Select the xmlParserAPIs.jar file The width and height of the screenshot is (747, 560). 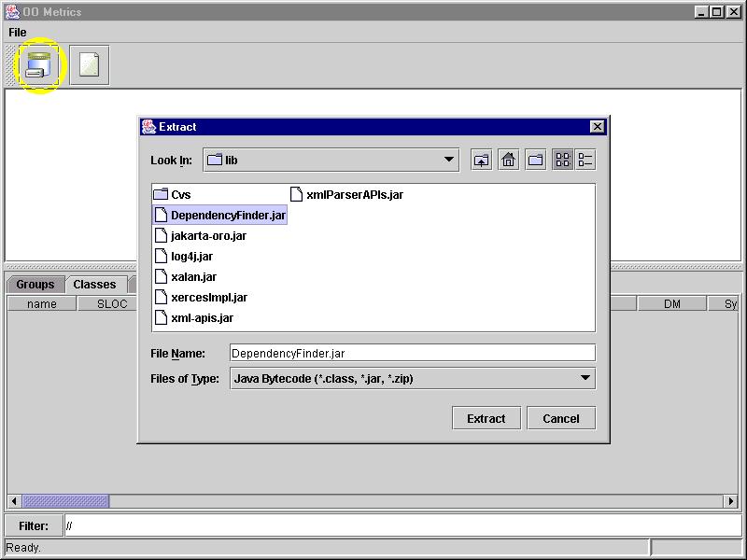354,195
